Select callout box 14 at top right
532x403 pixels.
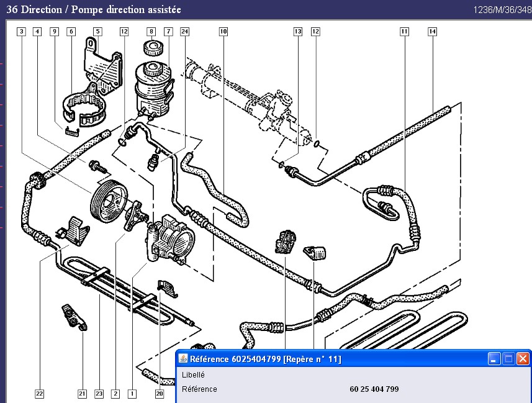pyautogui.click(x=432, y=31)
